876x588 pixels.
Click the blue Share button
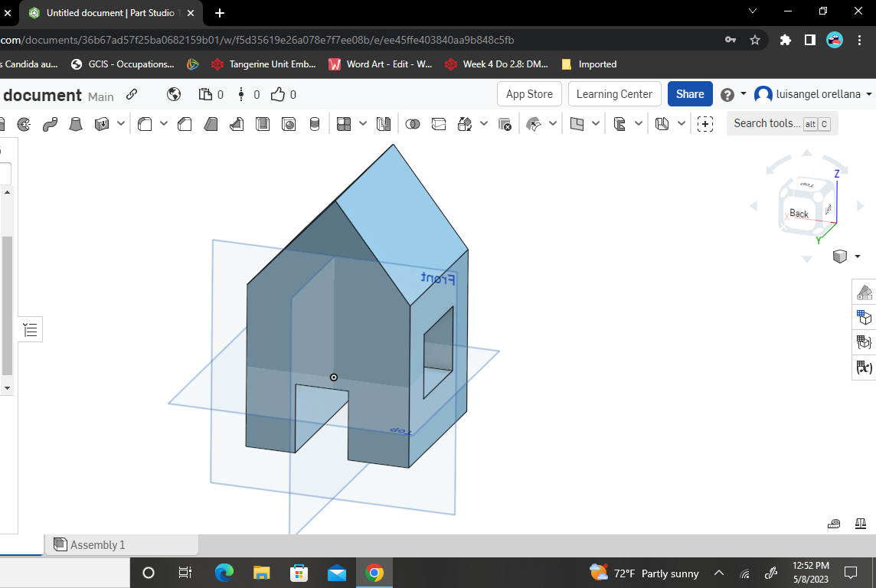click(x=688, y=93)
